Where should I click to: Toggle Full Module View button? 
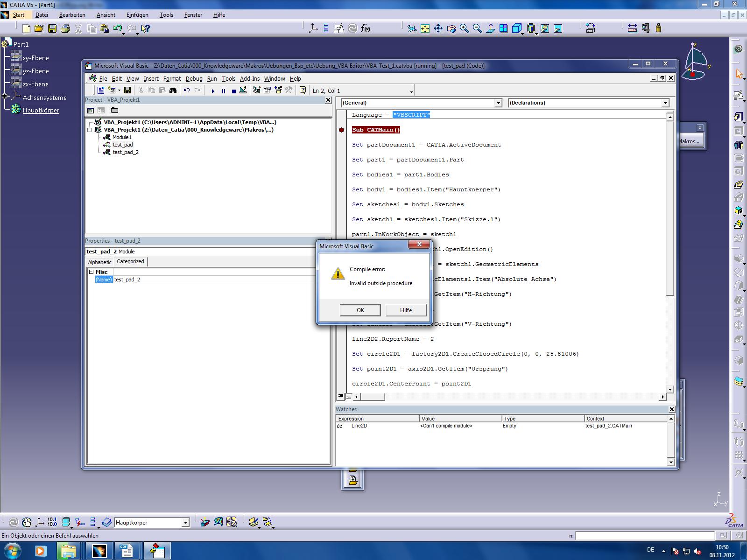(x=348, y=397)
